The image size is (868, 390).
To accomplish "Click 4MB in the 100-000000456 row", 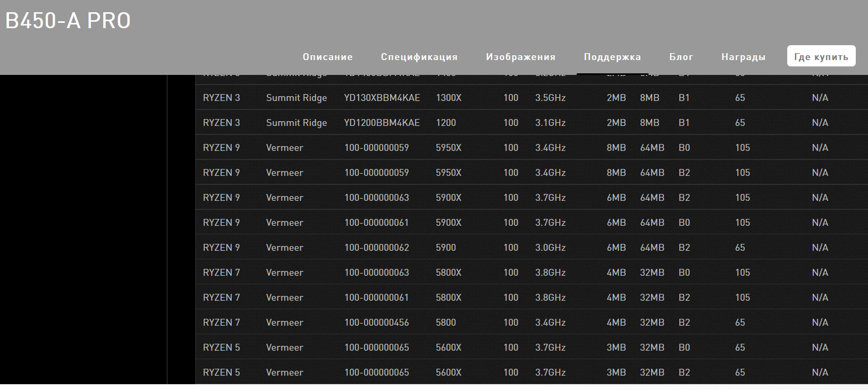I will click(x=616, y=323).
